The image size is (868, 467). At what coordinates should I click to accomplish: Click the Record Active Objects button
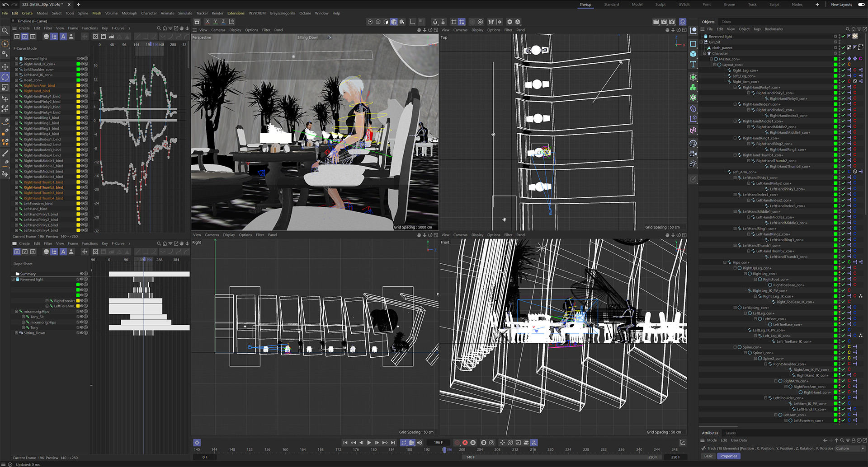(x=457, y=443)
